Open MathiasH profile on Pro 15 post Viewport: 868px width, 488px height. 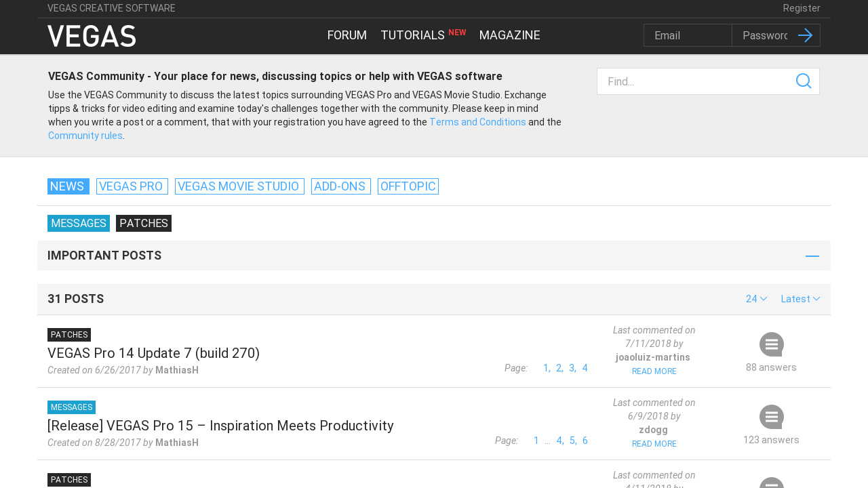click(x=177, y=443)
